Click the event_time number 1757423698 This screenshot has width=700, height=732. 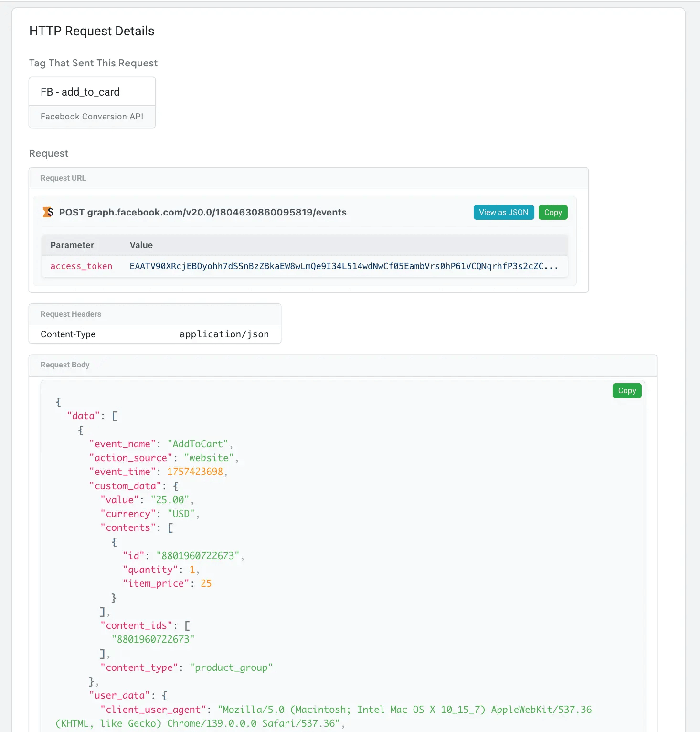[195, 472]
